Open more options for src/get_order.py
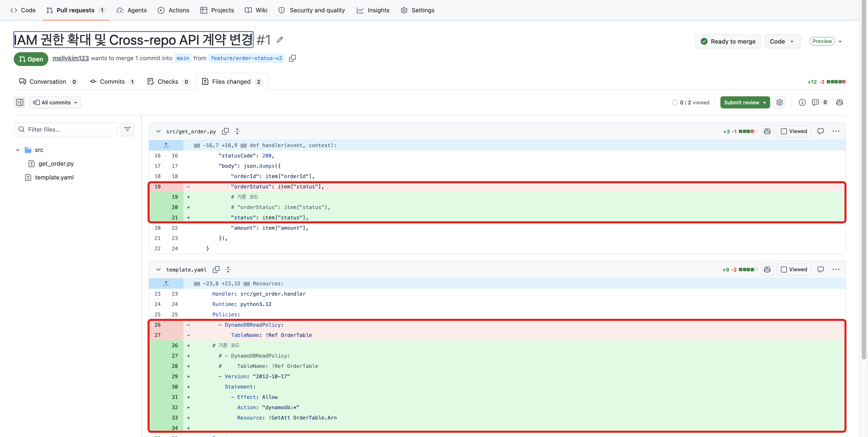 point(836,131)
